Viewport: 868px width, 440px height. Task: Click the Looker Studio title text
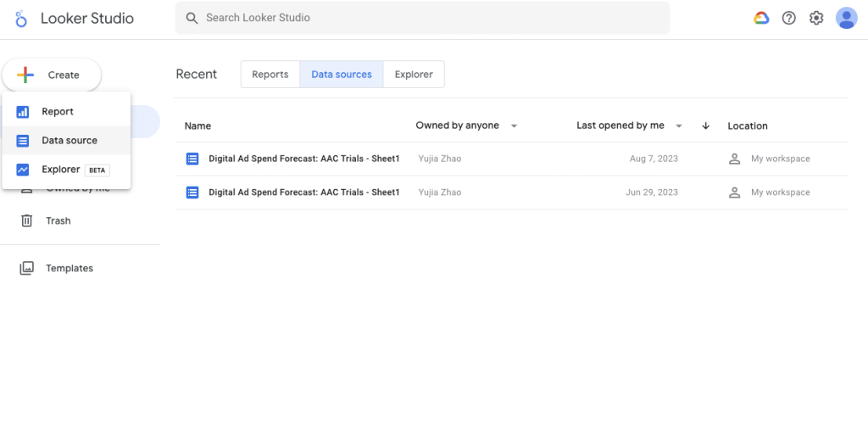coord(87,19)
